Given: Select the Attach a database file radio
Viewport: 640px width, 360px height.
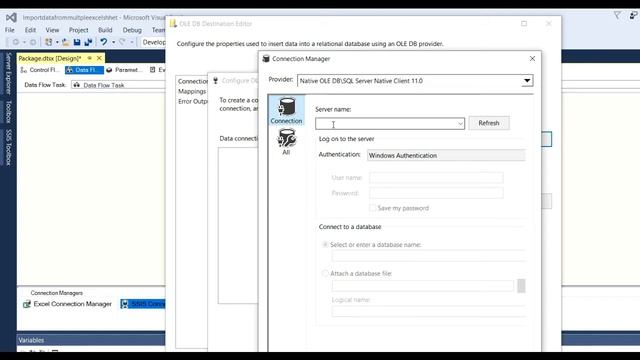Looking at the screenshot, I should tap(325, 273).
